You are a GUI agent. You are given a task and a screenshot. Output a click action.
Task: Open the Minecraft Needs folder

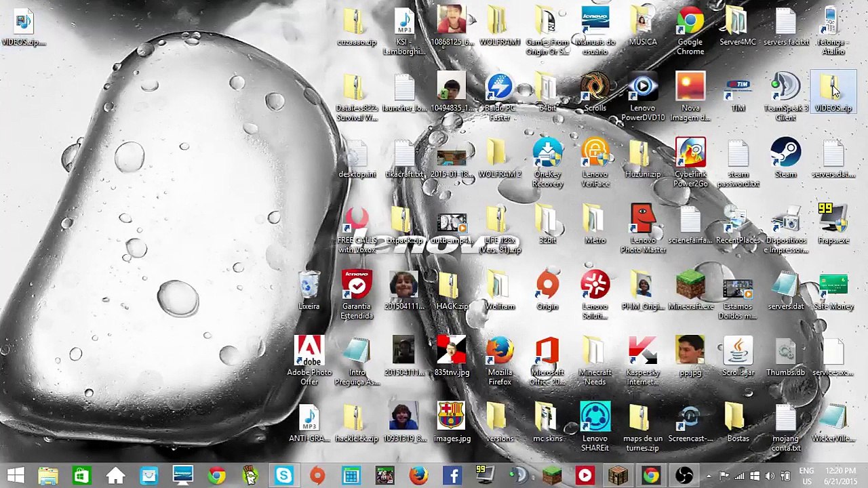pos(595,361)
